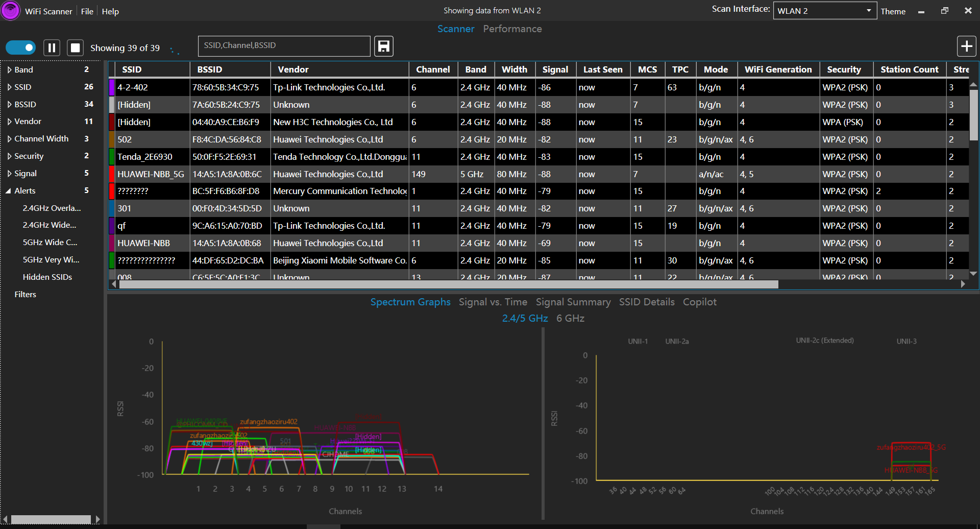980x529 pixels.
Task: Expand the BSSID filter group
Action: click(9, 105)
